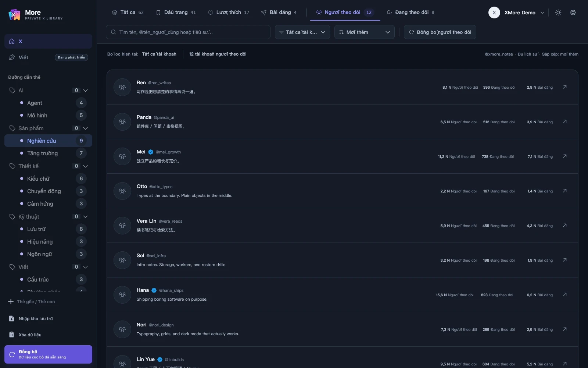Click the Đồng bộ sync button at bottom
Viewport: 588px width, 368px height.
point(48,354)
